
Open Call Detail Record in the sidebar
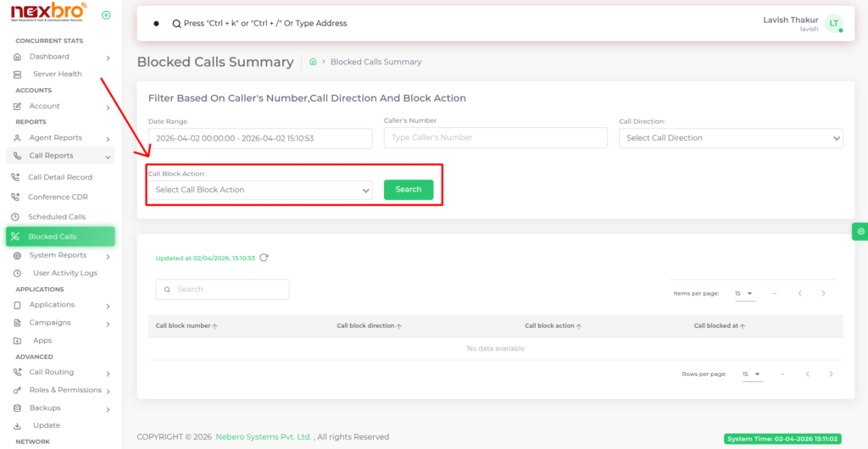click(59, 177)
